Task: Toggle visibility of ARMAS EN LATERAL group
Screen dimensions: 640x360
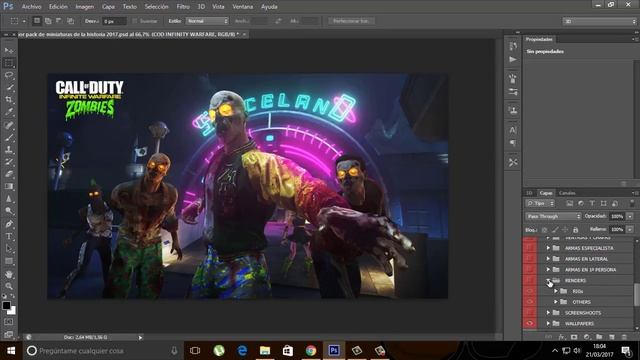Action: pos(530,259)
